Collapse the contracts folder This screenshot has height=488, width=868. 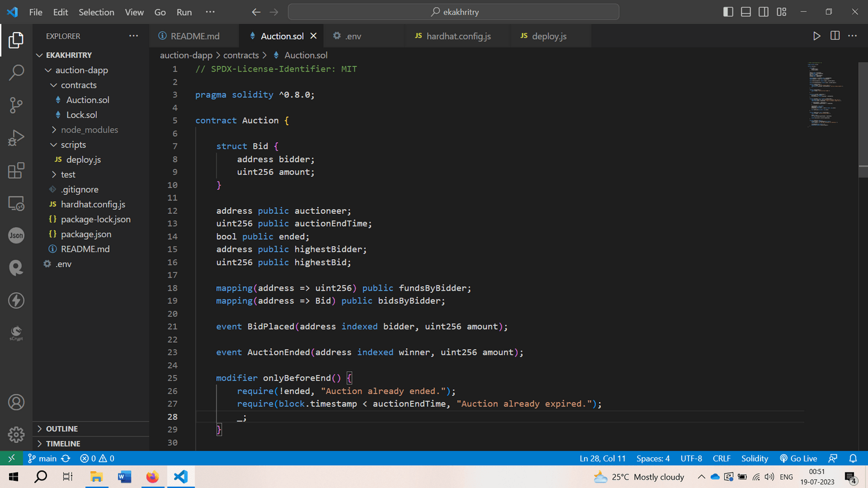pyautogui.click(x=91, y=85)
